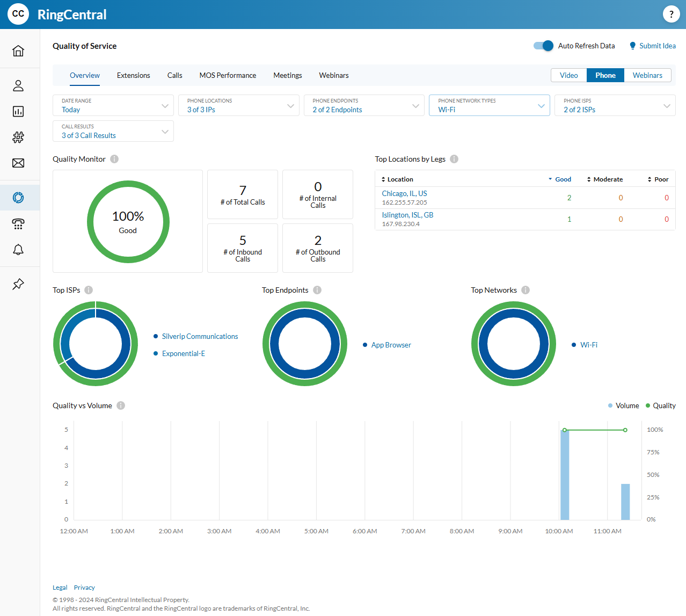
Task: Switch to the MOS Performance tab
Action: (228, 75)
